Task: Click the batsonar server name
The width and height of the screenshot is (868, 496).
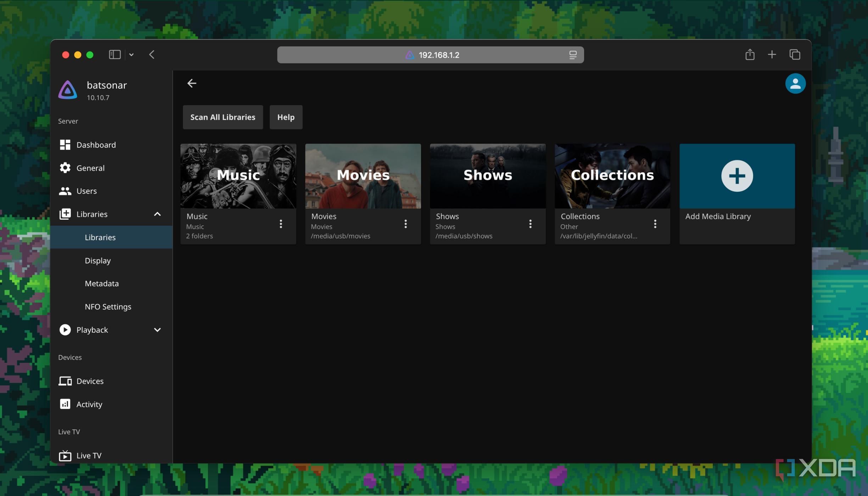Action: click(107, 85)
